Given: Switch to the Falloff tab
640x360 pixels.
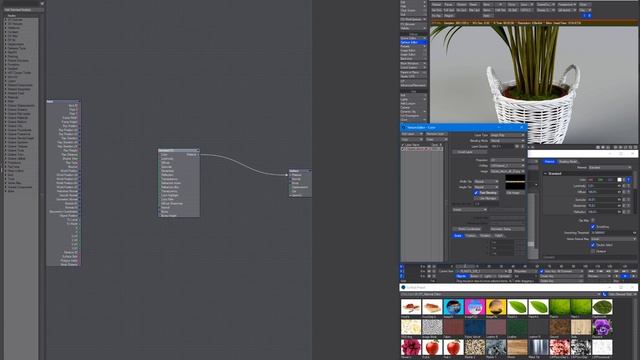Looking at the screenshot, I should point(498,236).
